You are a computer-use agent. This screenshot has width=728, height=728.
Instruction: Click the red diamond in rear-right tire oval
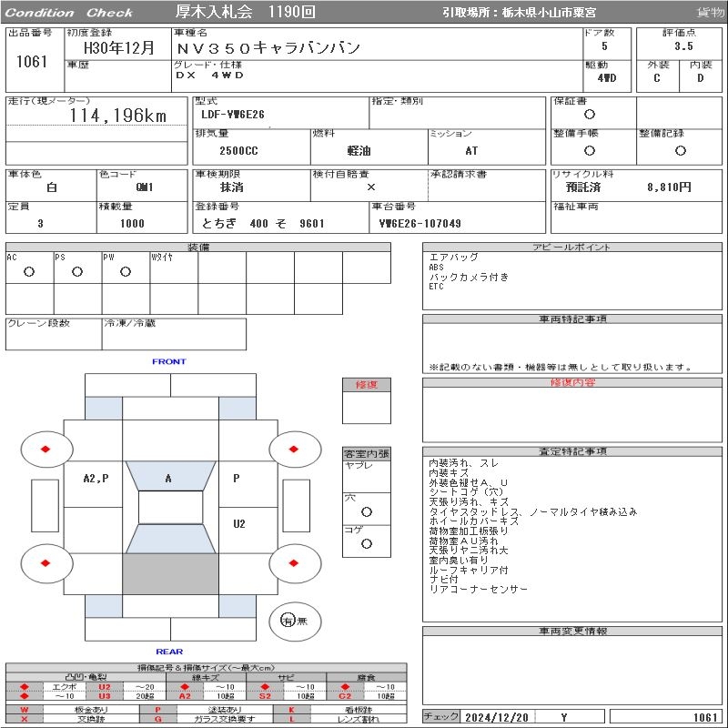click(293, 563)
